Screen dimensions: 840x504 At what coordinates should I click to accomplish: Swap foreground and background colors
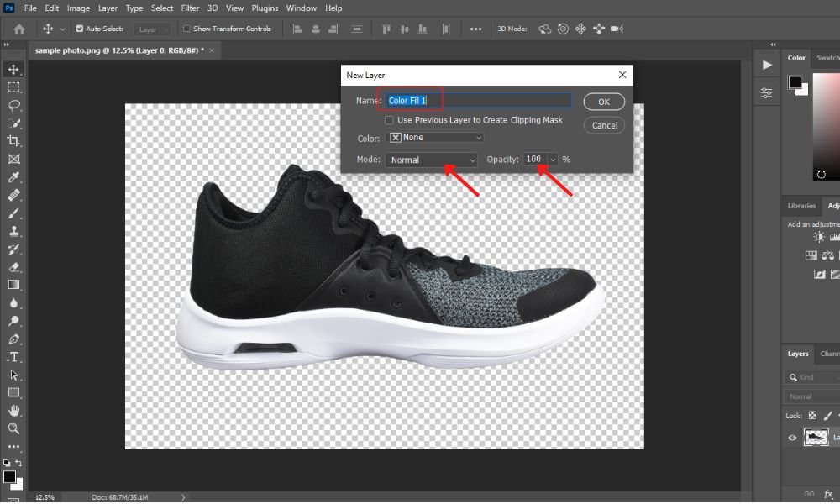(x=18, y=463)
